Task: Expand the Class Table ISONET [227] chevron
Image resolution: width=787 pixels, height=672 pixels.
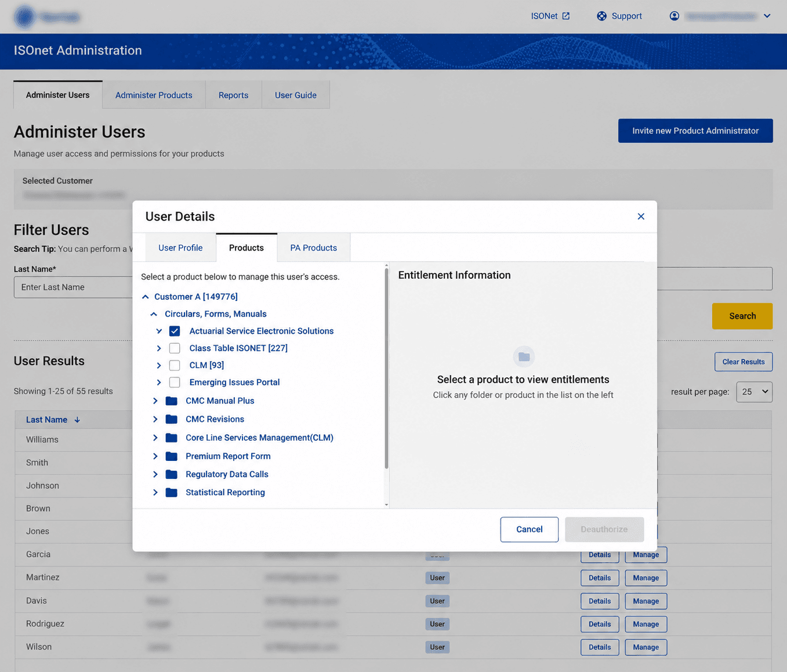Action: pos(159,348)
